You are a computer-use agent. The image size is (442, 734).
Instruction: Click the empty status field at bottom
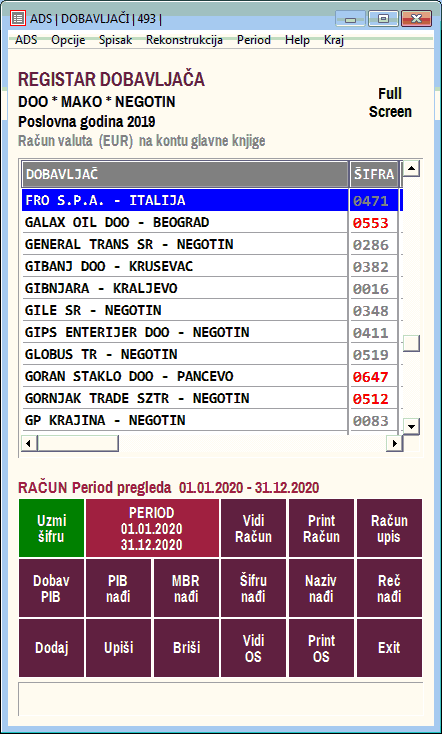coord(221,699)
